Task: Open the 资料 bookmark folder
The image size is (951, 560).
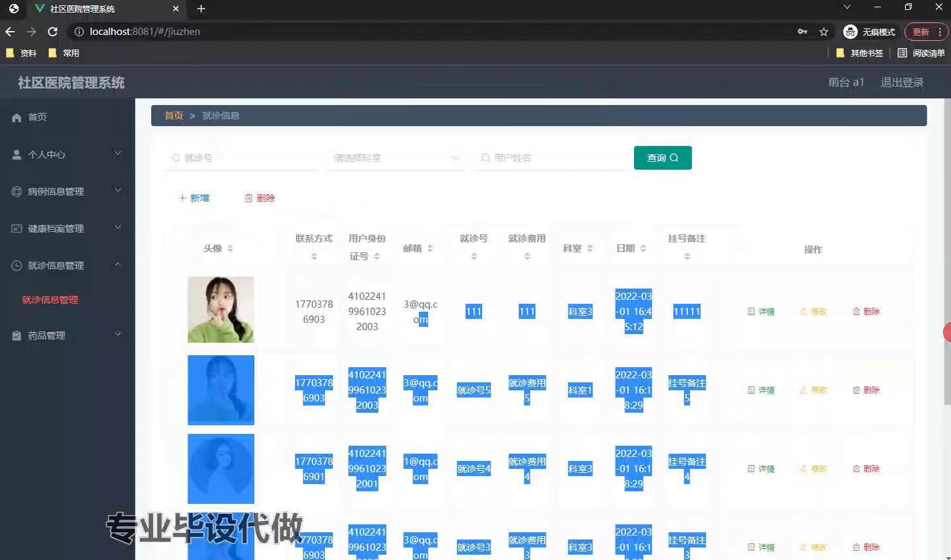Action: pyautogui.click(x=21, y=53)
